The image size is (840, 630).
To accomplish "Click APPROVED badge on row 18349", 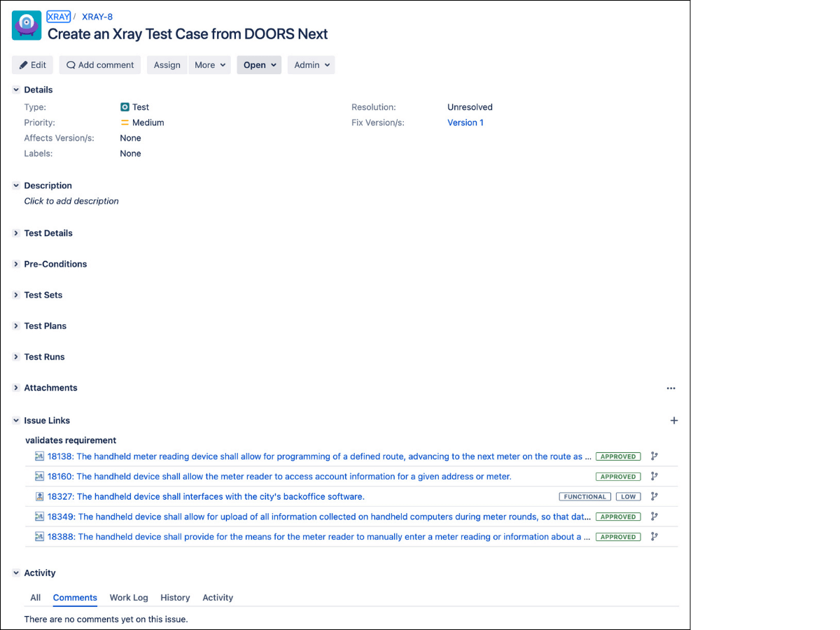I will pos(618,517).
